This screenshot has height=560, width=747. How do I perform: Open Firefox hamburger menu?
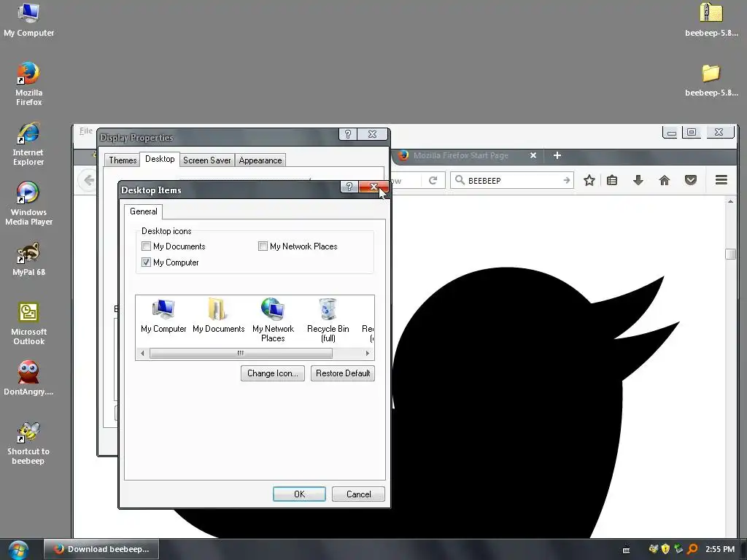[x=721, y=180]
